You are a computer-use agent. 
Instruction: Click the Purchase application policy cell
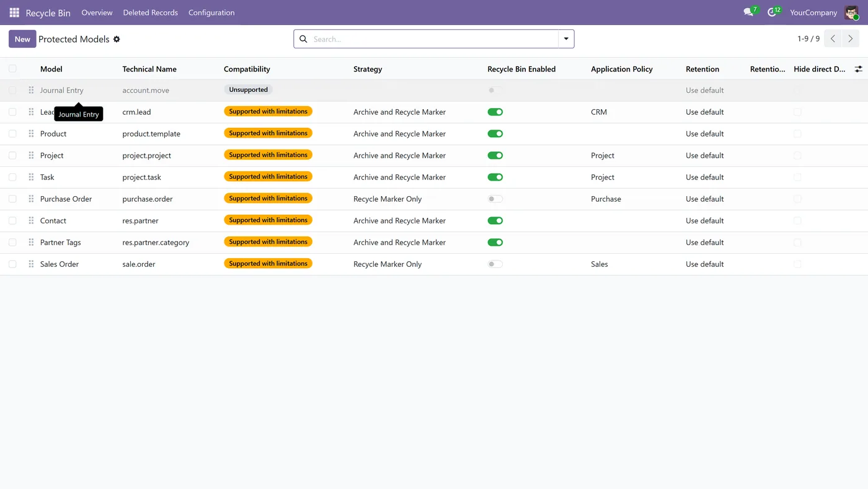(606, 199)
